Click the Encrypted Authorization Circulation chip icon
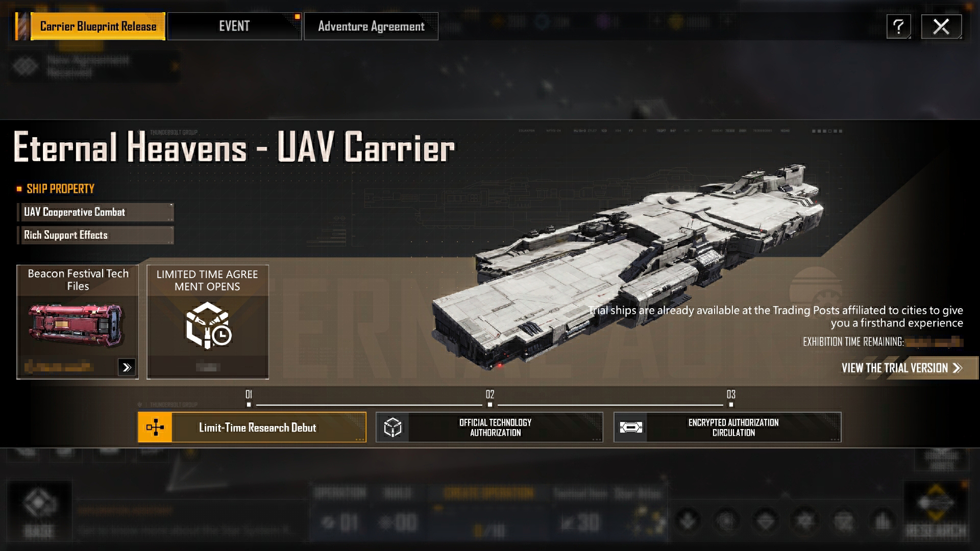Screen dimensions: 980x551 631,428
